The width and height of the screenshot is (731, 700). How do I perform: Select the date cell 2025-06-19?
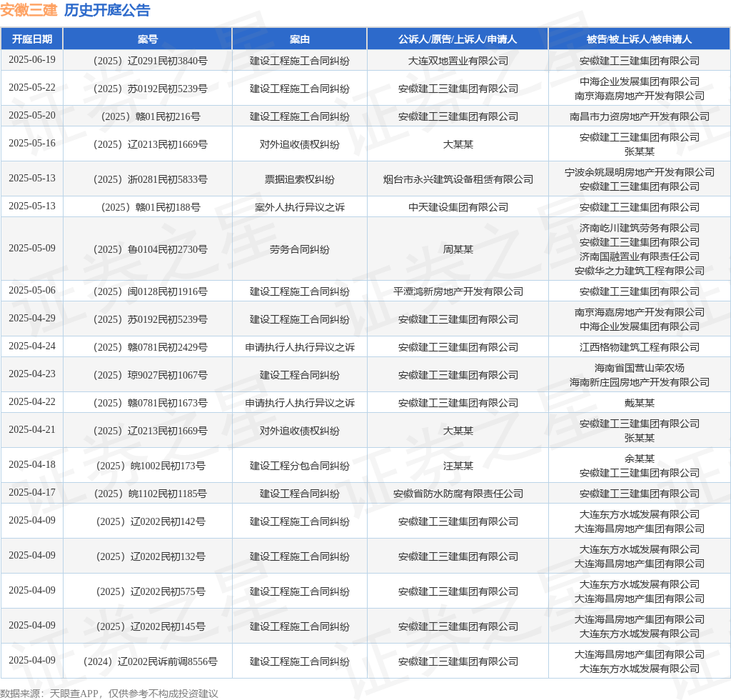coord(31,60)
